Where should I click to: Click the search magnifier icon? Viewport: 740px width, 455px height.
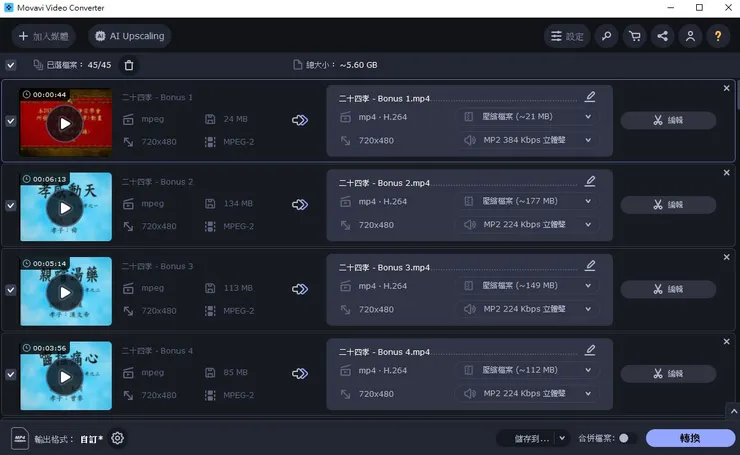tap(606, 36)
